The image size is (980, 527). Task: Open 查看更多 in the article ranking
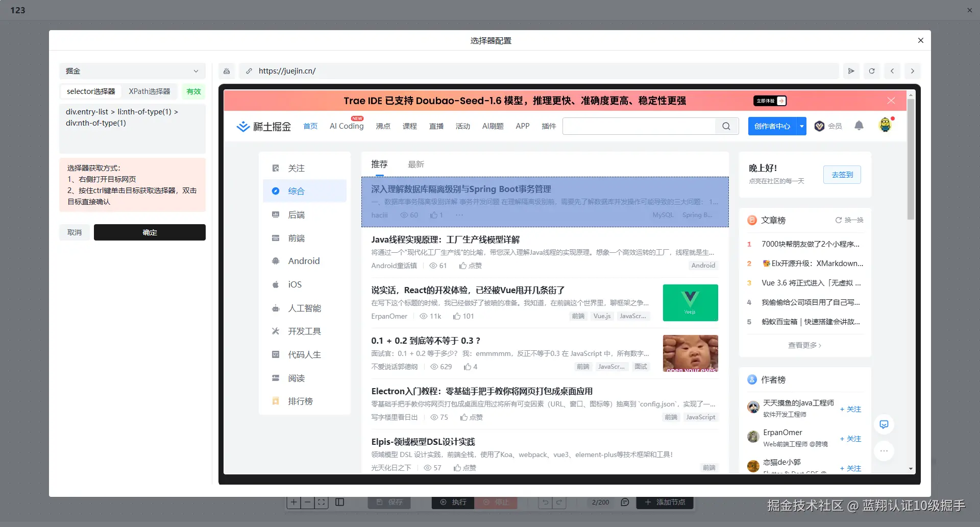(x=805, y=345)
